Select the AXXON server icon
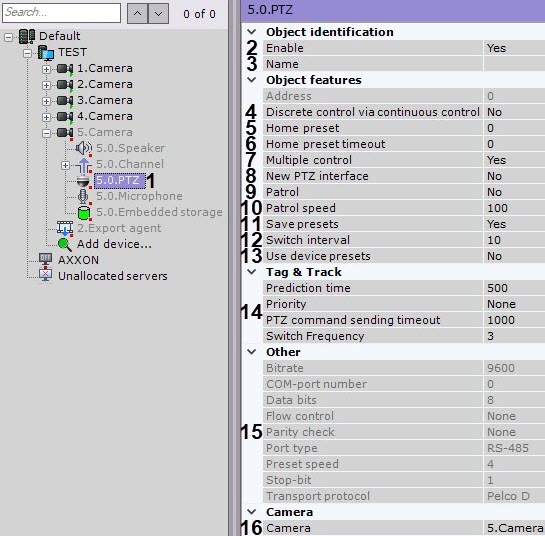545x536 pixels. 46,260
